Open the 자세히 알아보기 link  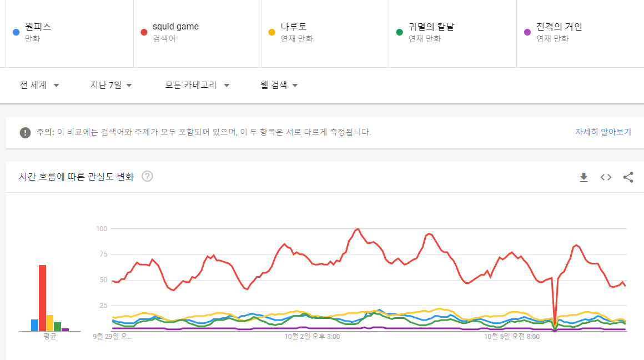(603, 132)
